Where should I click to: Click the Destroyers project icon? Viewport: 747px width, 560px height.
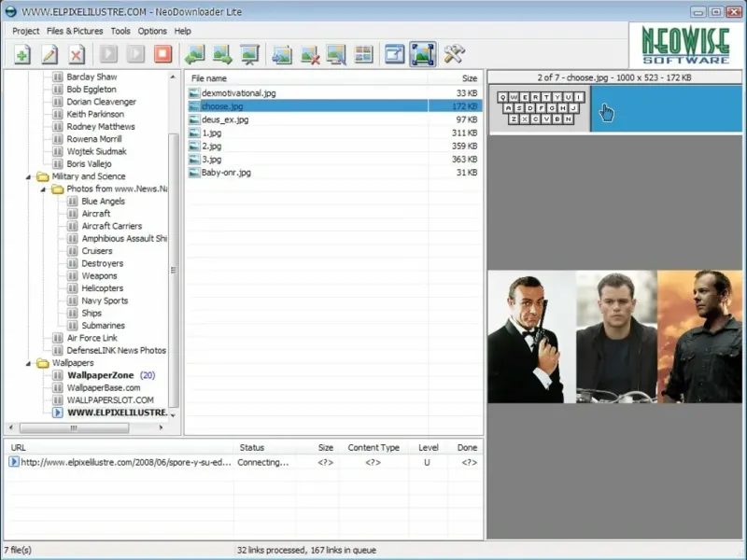[73, 263]
